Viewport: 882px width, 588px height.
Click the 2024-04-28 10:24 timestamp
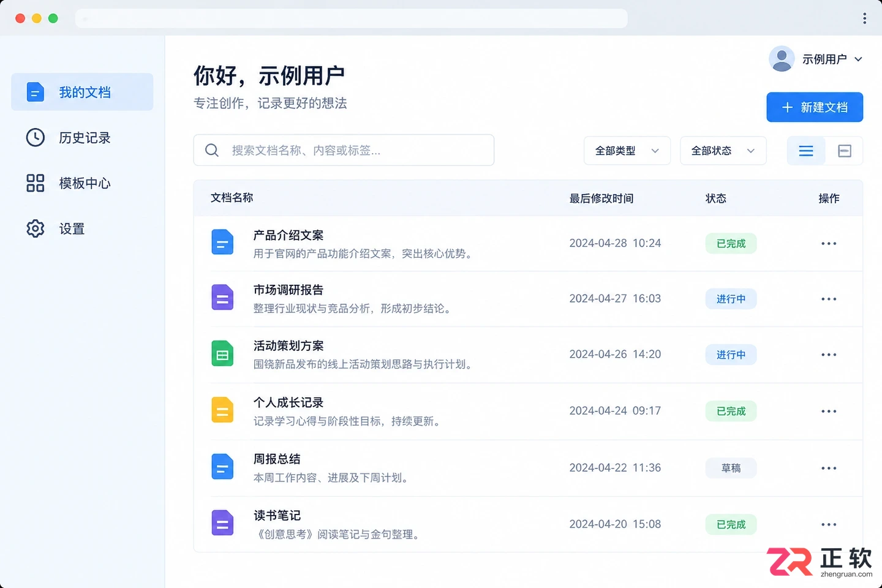click(x=615, y=243)
